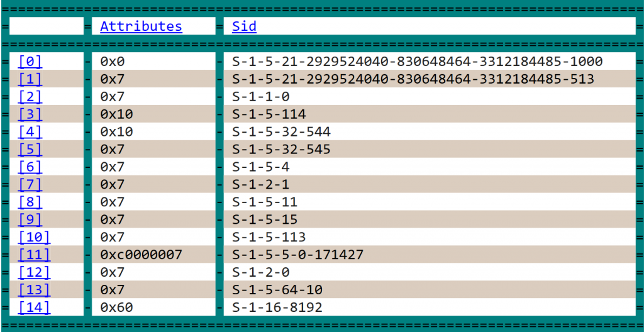644x332 pixels.
Task: Select the Sid value S-1-5-5-0-171427
Action: (297, 255)
